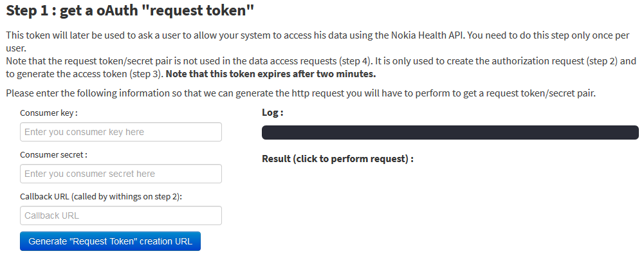The image size is (644, 256).
Task: Click the "Consumer secret :" label
Action: coord(54,154)
